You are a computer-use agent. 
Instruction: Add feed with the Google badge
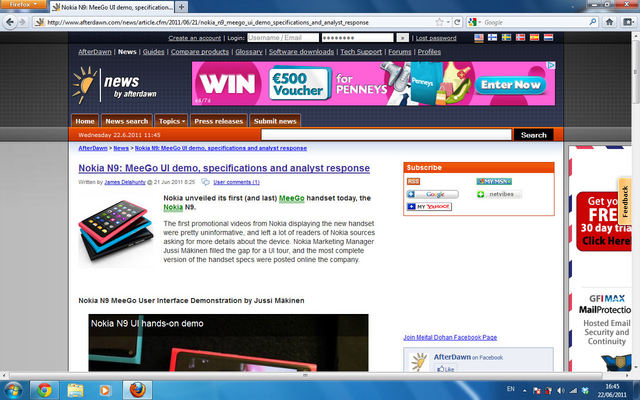pos(433,194)
